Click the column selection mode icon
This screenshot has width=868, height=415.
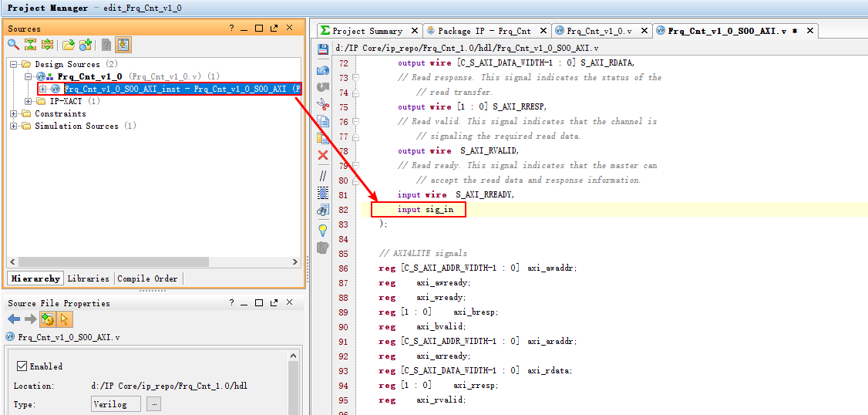(323, 193)
